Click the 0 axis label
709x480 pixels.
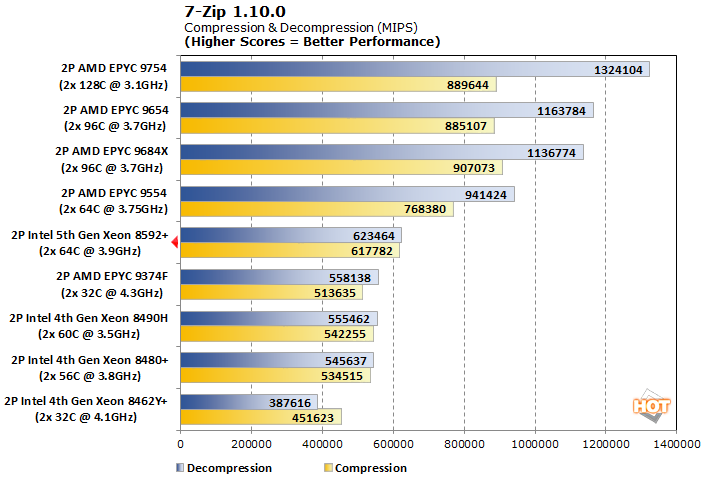(180, 444)
